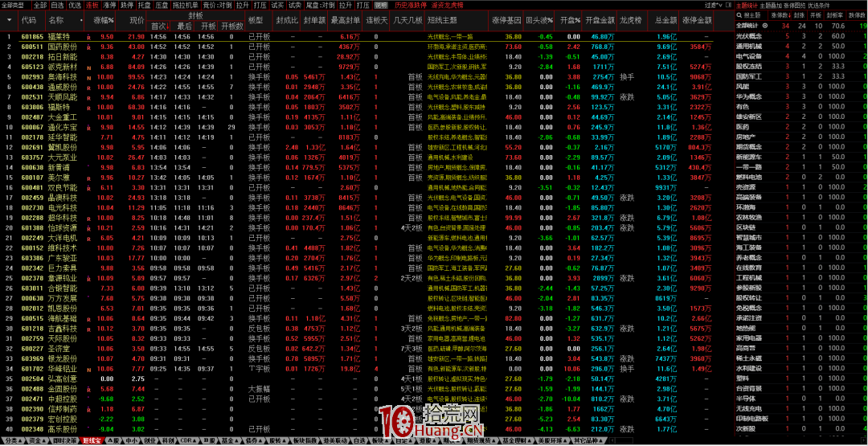868x446 pixels.
Task: Select the 即时决策 bottom tab
Action: tap(63, 441)
